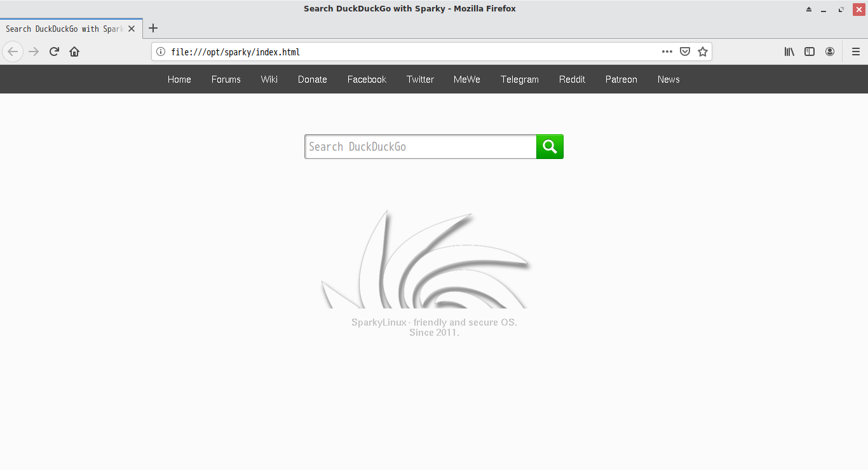Screen dimensions: 868x470
Task: Visit the MeWe link
Action: (467, 79)
